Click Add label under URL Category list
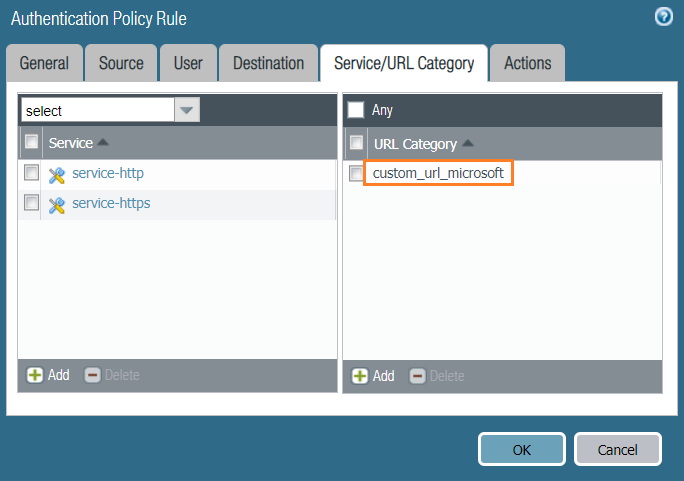Viewport: 684px width, 481px height. coord(383,376)
